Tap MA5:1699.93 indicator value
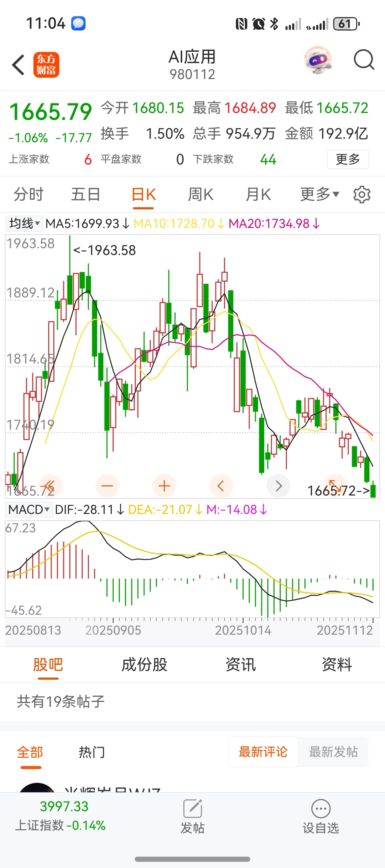This screenshot has height=868, width=385. (x=87, y=223)
